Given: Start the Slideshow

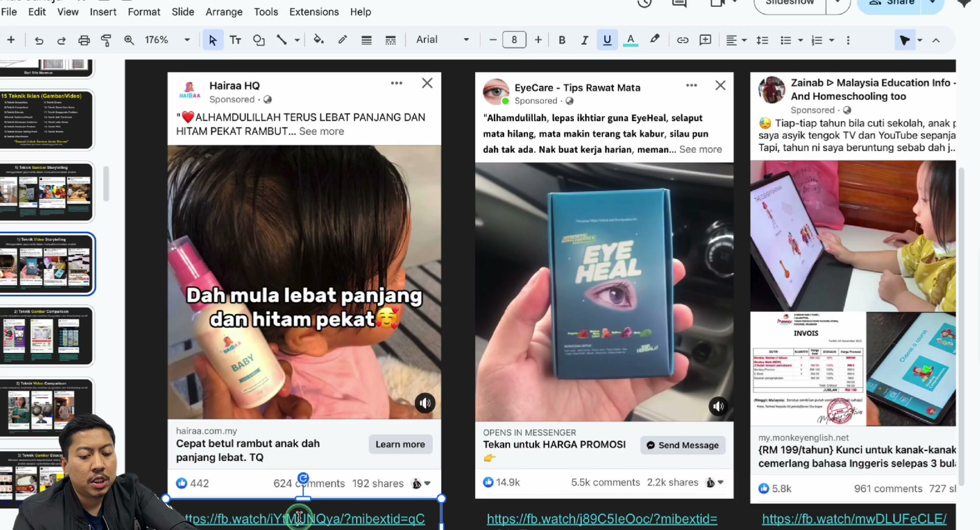Looking at the screenshot, I should point(790,4).
